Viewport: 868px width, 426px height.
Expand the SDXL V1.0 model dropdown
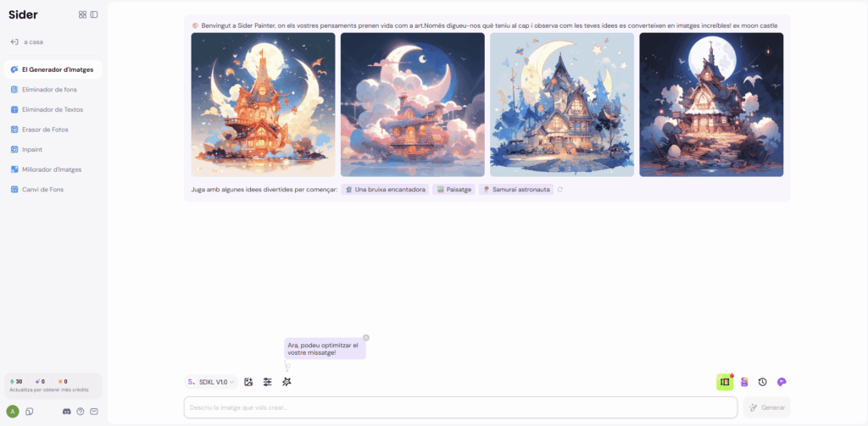211,382
